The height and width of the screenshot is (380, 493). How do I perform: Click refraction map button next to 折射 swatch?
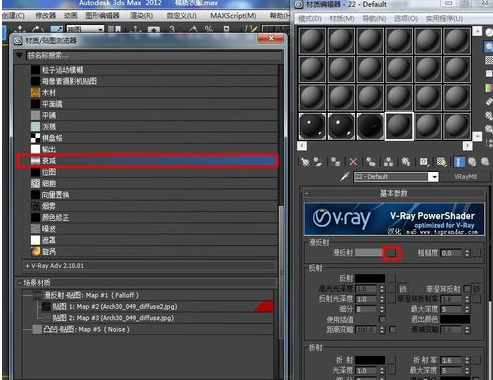coord(392,360)
